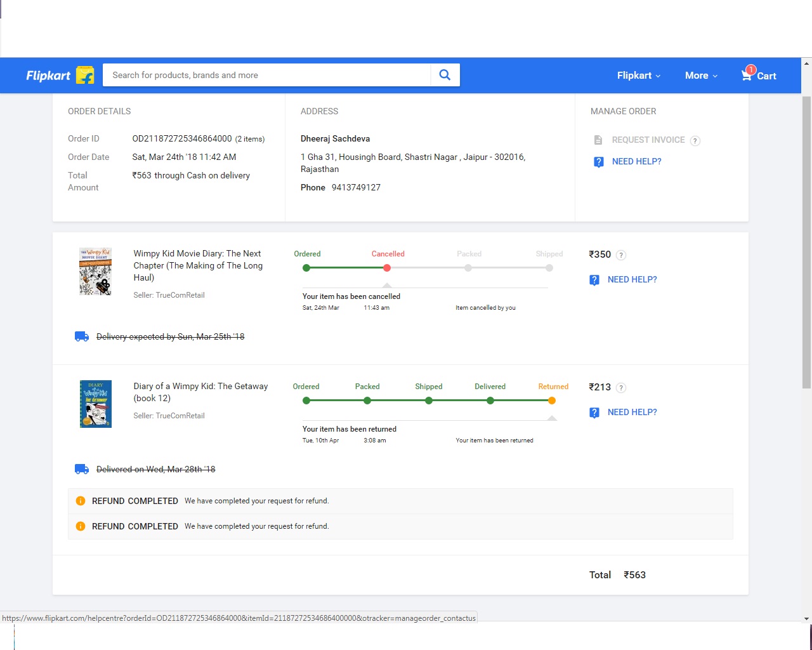Click 'Your item has been cancelled' text
Screen dimensions: 812x650
(x=351, y=296)
